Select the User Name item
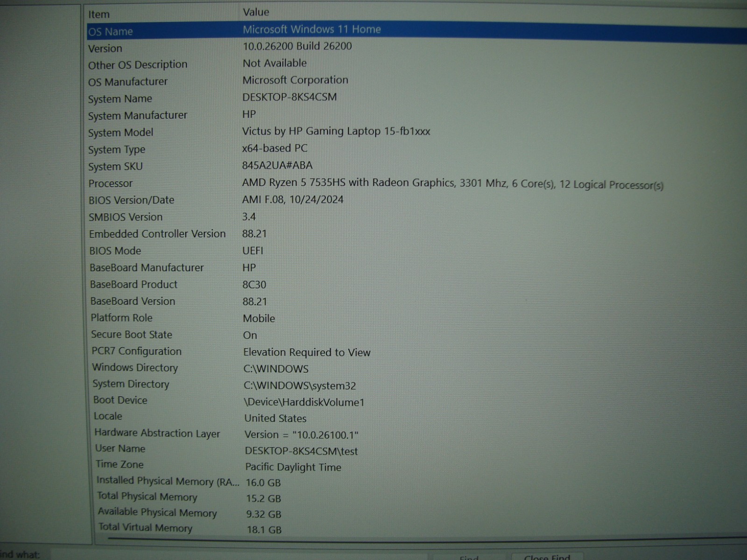This screenshot has height=560, width=747. pos(120,448)
